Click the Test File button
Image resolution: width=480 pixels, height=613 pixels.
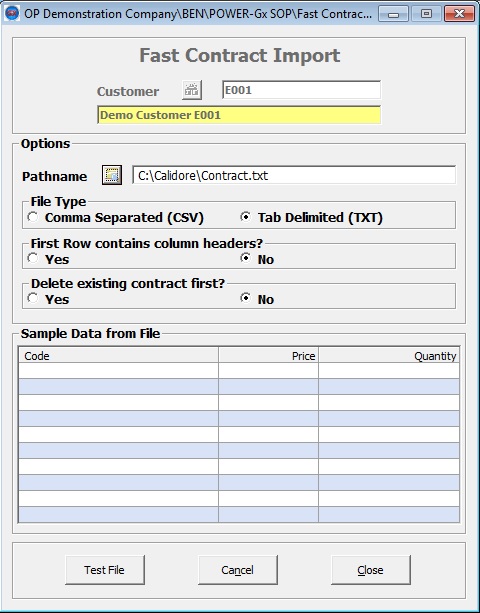[105, 570]
